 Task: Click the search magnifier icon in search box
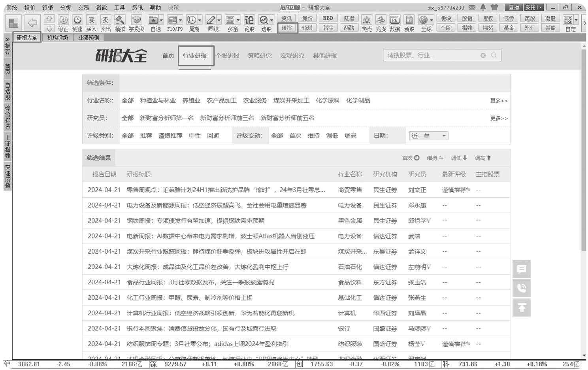pos(494,55)
